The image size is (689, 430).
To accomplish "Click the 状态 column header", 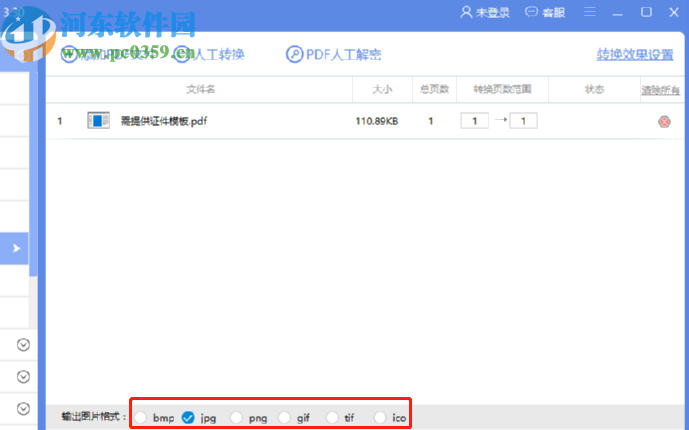I will [x=594, y=90].
